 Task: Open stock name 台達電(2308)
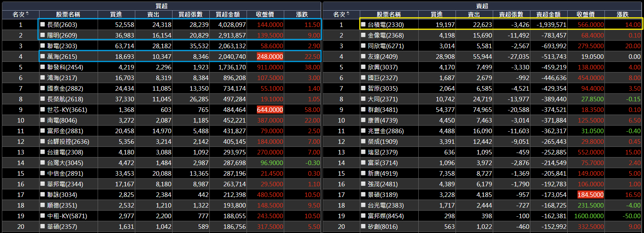click(65, 152)
